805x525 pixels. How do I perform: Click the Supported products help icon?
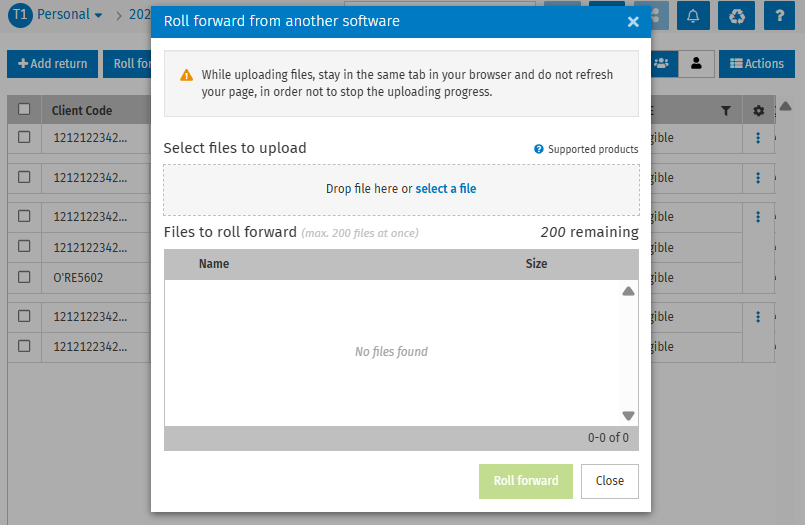click(x=539, y=149)
